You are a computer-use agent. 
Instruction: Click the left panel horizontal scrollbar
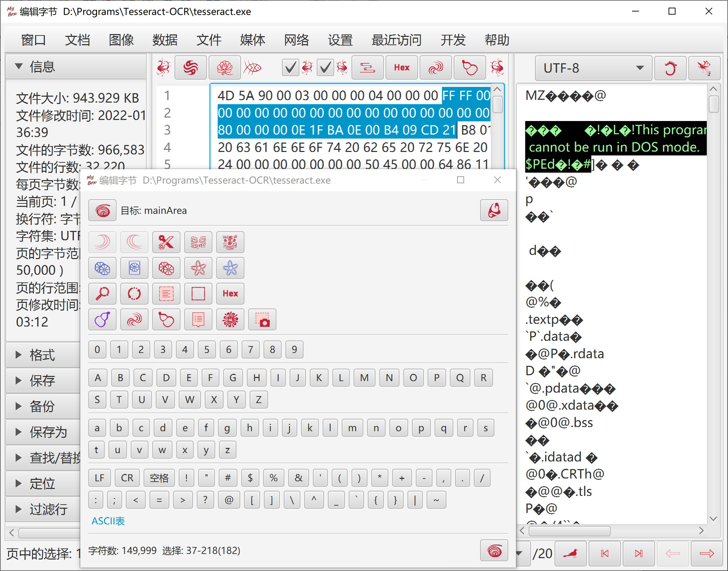[x=49, y=532]
